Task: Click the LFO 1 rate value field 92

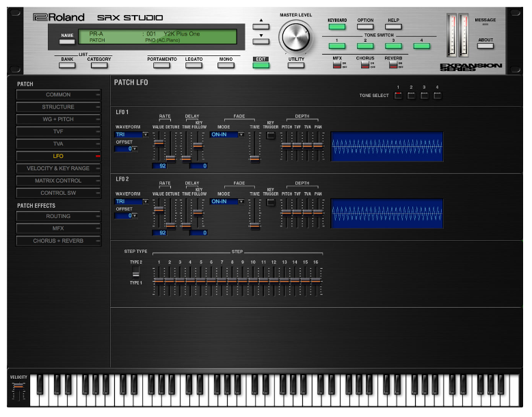Action: (x=159, y=165)
